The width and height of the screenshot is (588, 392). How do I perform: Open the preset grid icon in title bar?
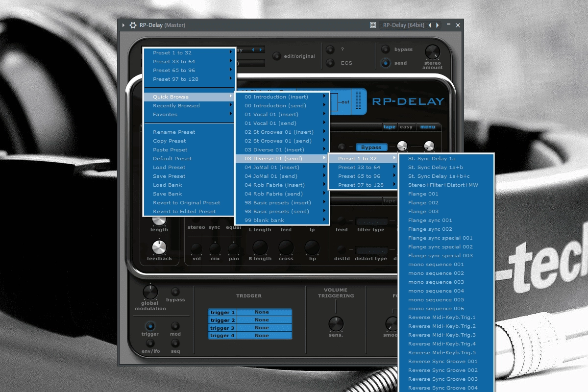tap(373, 25)
